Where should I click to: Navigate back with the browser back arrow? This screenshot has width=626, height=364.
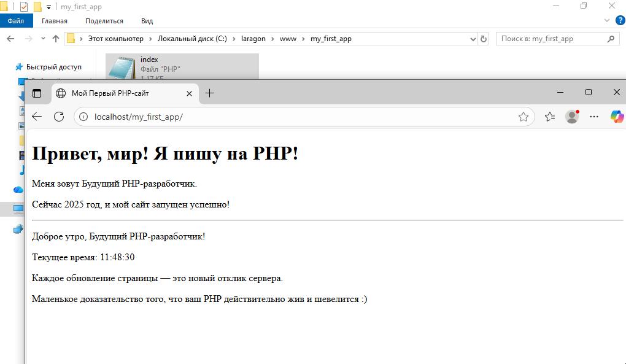coord(37,116)
